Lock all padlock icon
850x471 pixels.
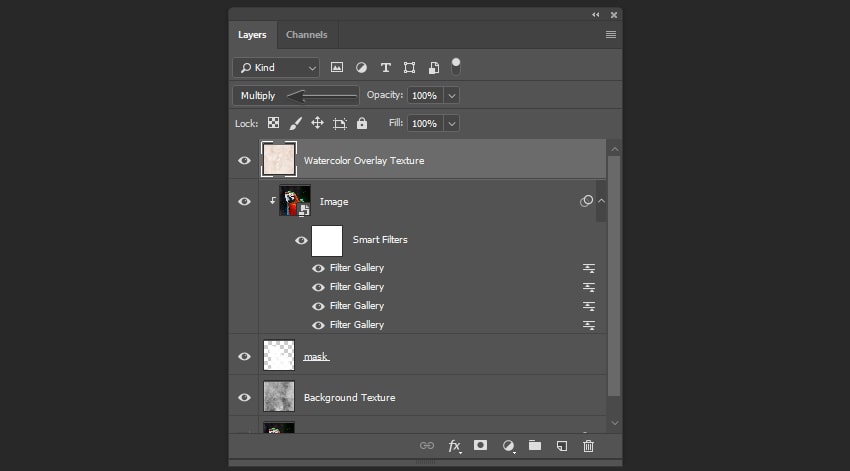362,123
